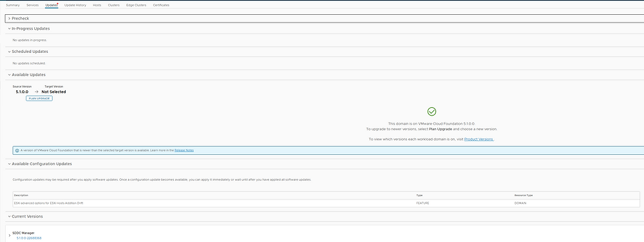Open the Update History tab

(x=75, y=5)
